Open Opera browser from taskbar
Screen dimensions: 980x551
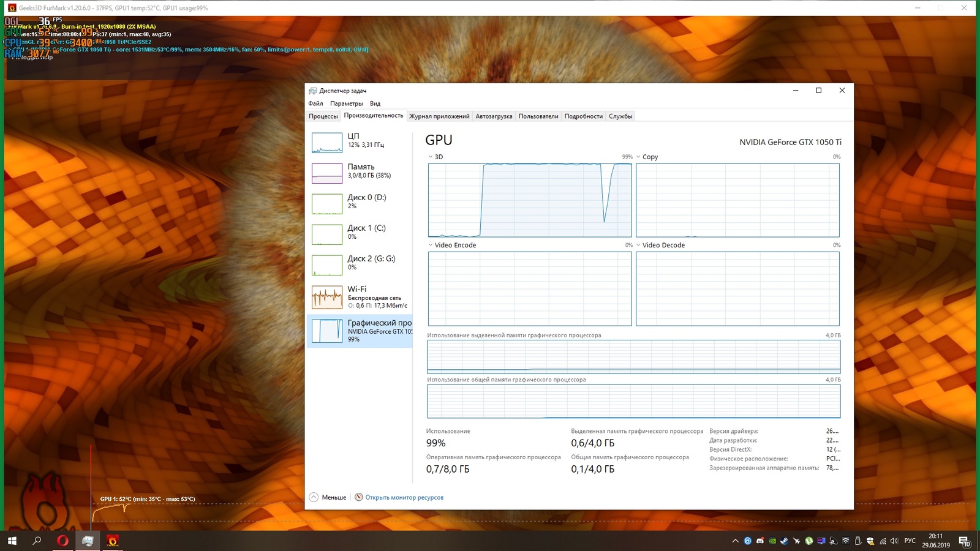pyautogui.click(x=62, y=541)
